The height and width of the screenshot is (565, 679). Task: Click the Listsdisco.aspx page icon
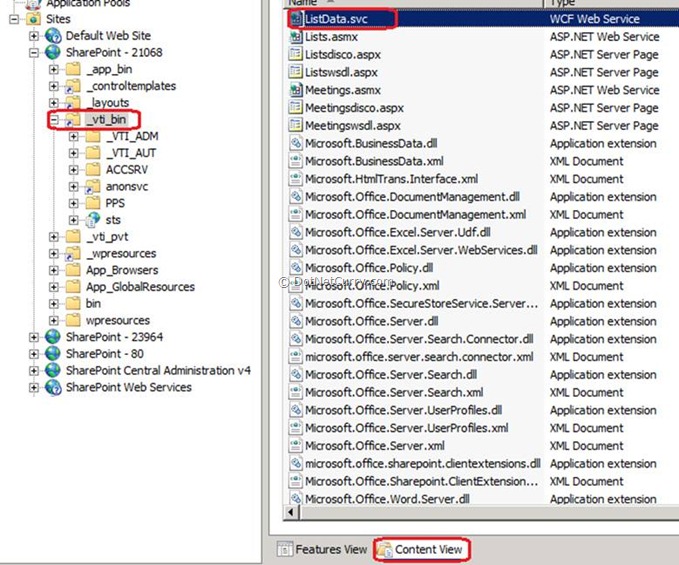[296, 55]
